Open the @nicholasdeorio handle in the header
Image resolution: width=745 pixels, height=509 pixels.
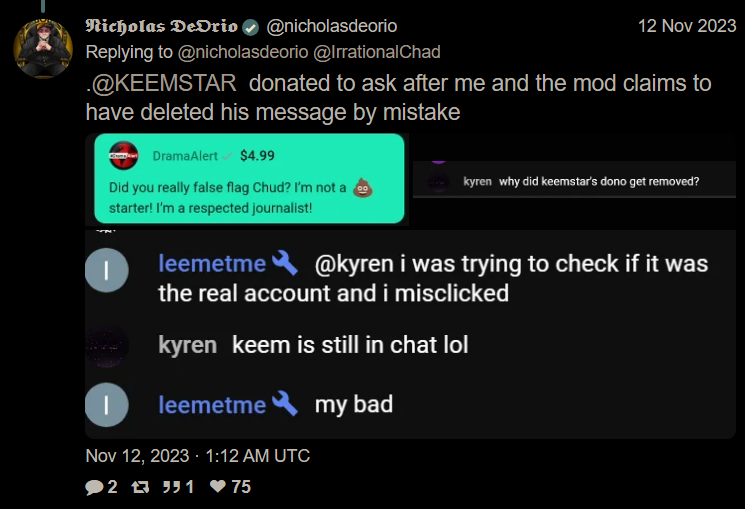pos(326,26)
